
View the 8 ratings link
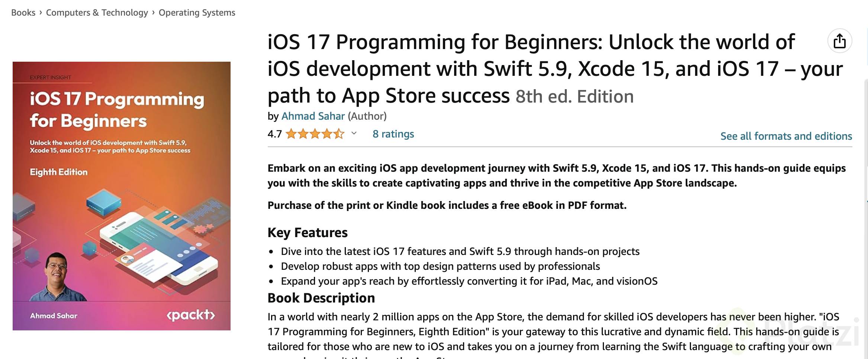click(393, 134)
